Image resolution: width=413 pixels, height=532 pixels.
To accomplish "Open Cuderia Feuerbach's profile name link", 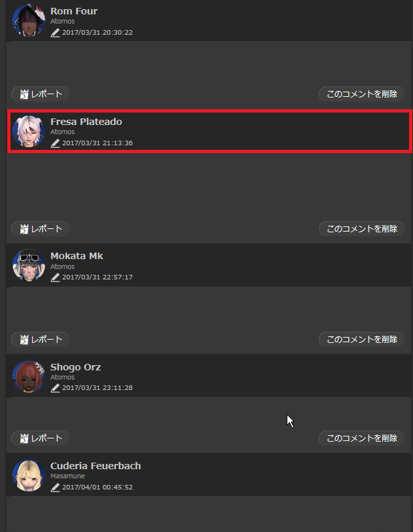I will [x=96, y=466].
